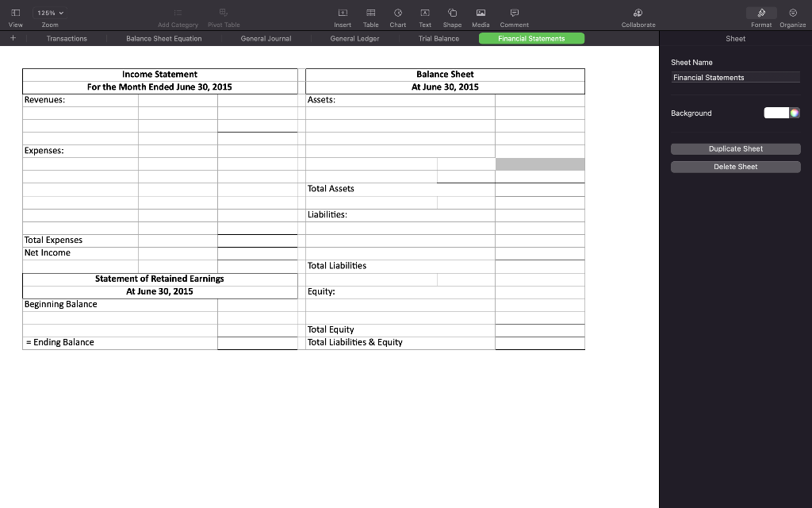
Task: Select the Pivot Table toolbar icon
Action: [223, 13]
